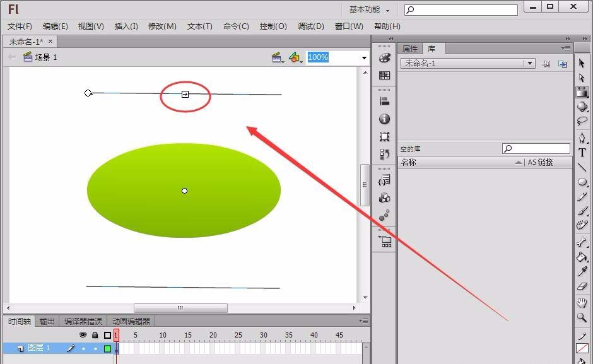The image size is (593, 364).
Task: Open the Info panel icon
Action: 385,119
